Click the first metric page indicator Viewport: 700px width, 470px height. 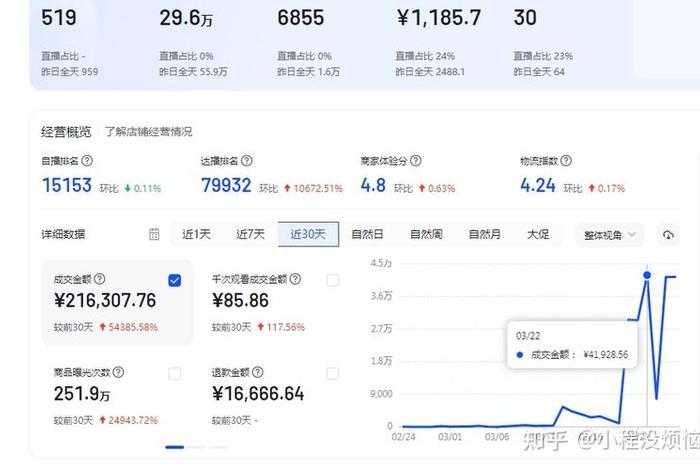[x=175, y=447]
